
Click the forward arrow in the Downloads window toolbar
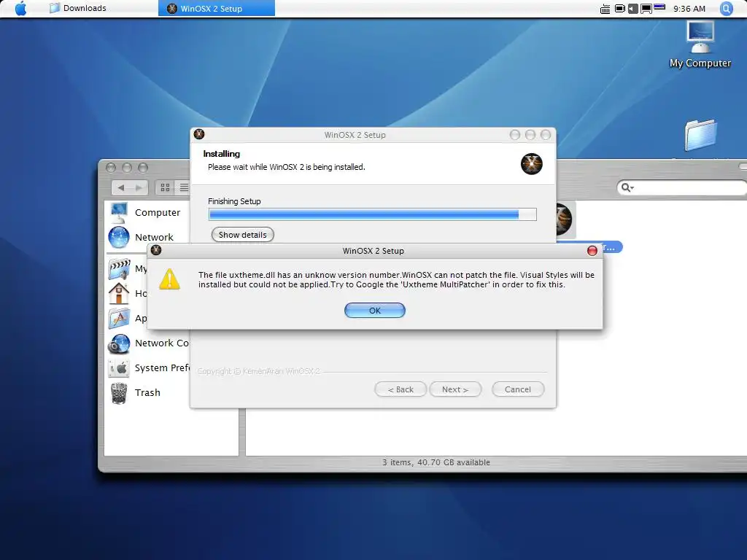pos(139,187)
